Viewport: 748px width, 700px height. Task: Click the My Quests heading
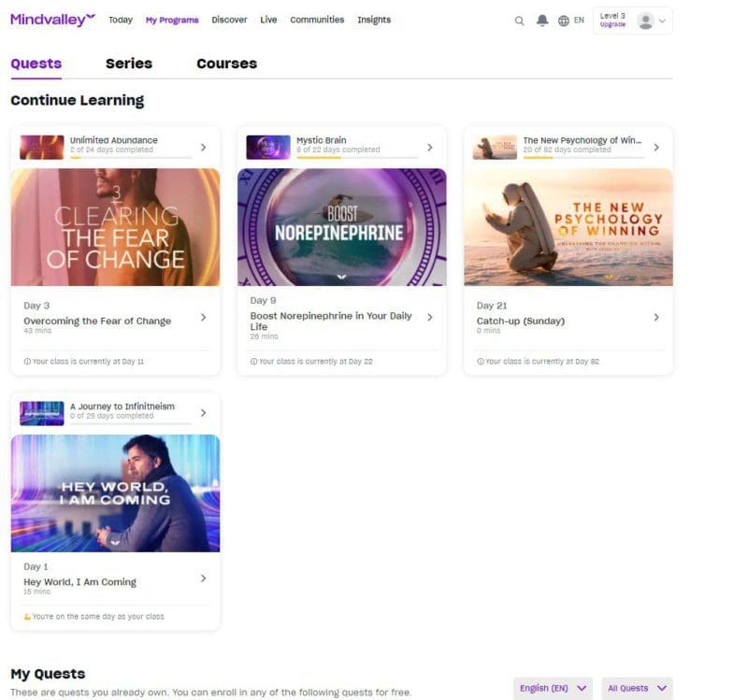click(x=48, y=674)
